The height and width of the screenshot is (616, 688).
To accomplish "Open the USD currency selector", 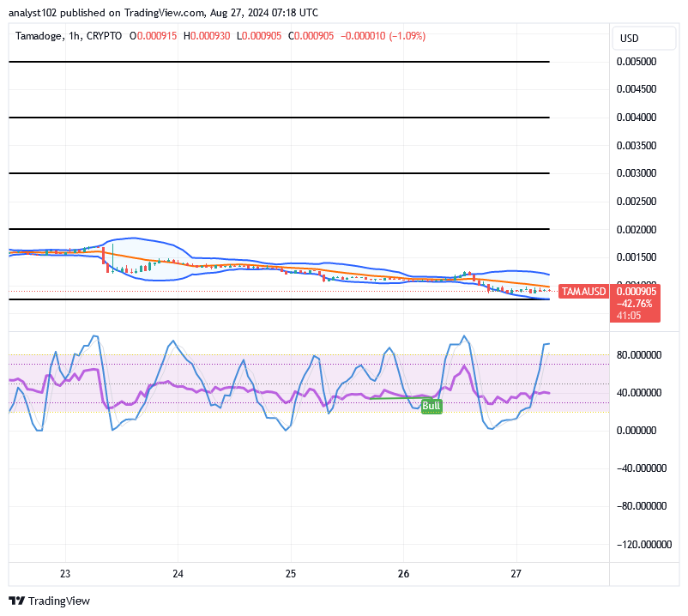I will (x=629, y=39).
